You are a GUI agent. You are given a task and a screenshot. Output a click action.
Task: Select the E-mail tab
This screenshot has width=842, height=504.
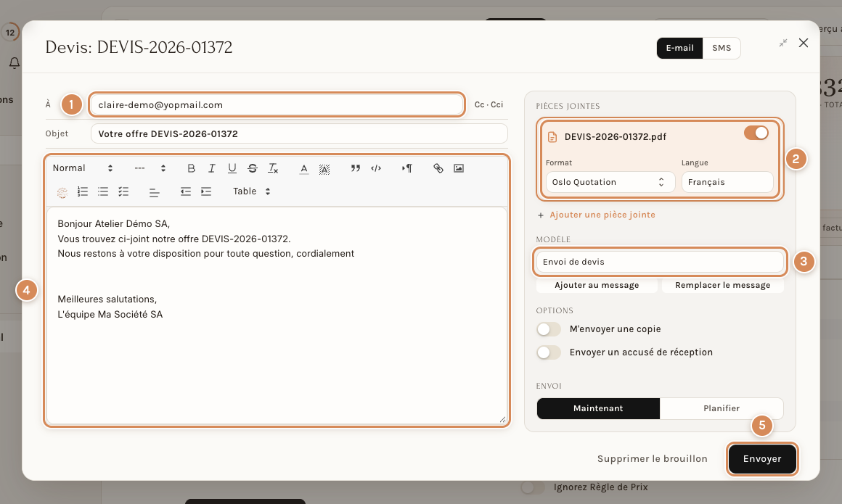pyautogui.click(x=679, y=48)
